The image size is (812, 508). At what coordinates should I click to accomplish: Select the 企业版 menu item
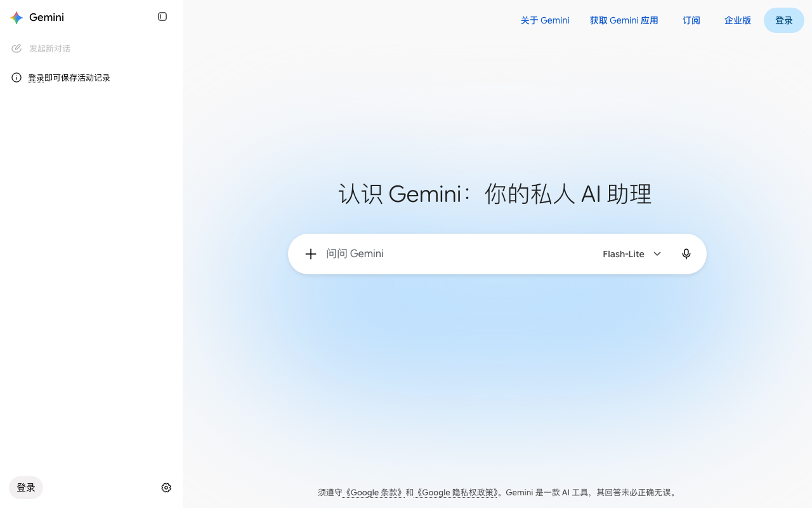(738, 20)
